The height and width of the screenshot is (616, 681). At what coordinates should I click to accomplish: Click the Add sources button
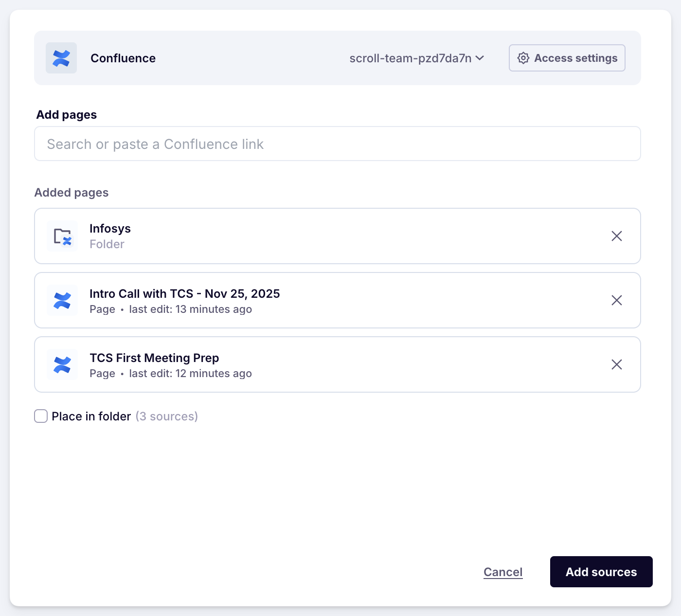point(601,572)
